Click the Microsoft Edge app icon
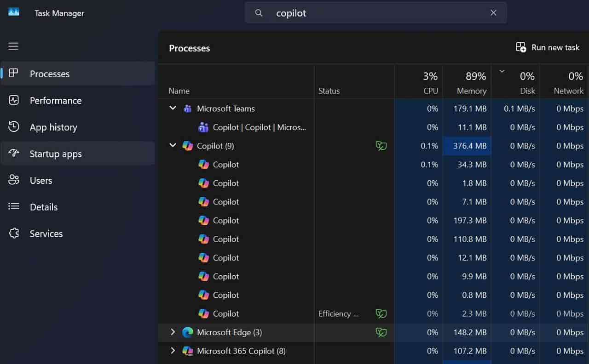The width and height of the screenshot is (589, 364). point(187,332)
